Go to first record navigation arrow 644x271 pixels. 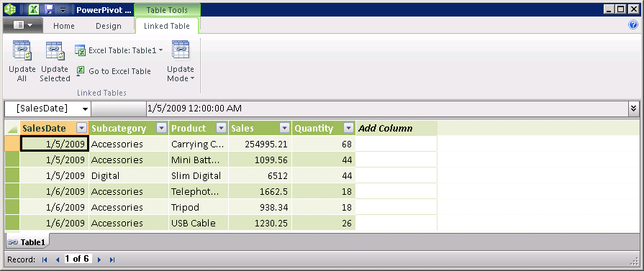point(45,259)
